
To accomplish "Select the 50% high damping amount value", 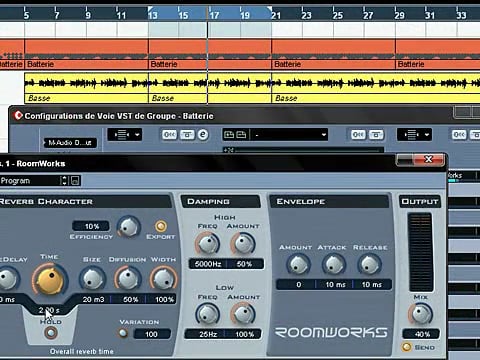I will click(x=245, y=264).
